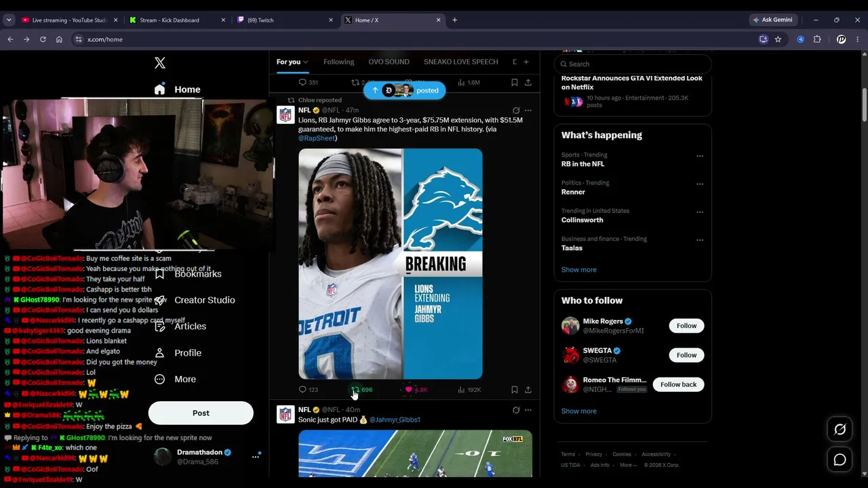Click the install app icon in address bar
This screenshot has width=868, height=488.
point(764,39)
